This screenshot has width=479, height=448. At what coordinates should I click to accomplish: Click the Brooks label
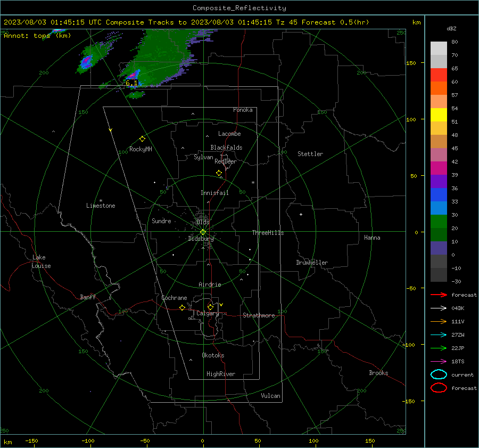(378, 373)
